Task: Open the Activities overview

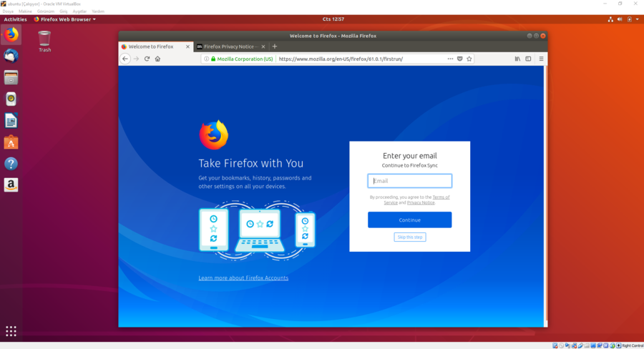Action: point(15,19)
